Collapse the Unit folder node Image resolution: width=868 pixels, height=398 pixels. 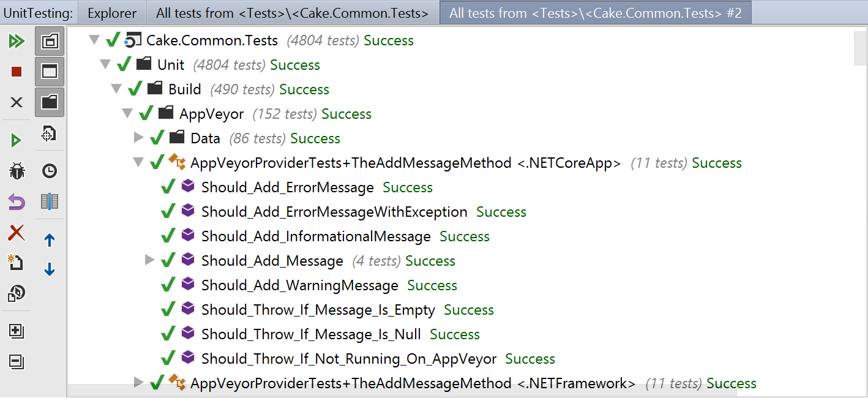click(105, 65)
